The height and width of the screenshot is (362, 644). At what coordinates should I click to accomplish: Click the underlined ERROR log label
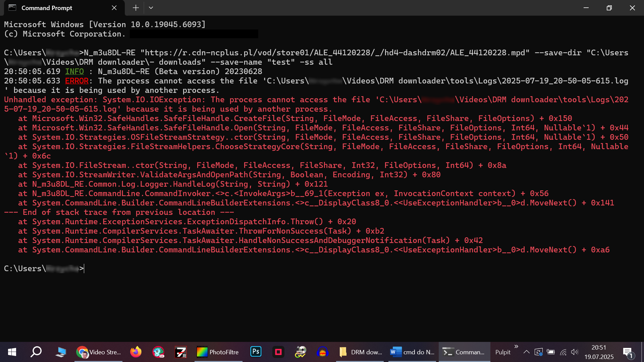coord(77,81)
